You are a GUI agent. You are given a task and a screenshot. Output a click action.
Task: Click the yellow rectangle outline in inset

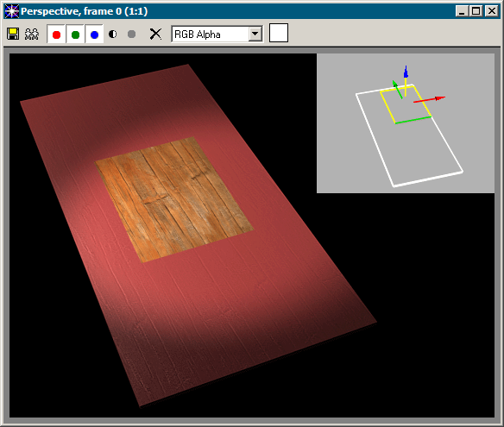tap(405, 104)
